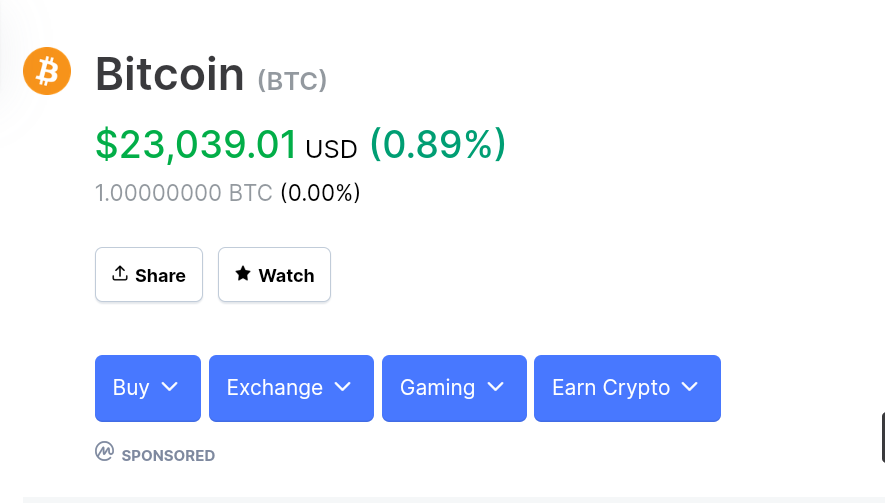885x503 pixels.
Task: Click the $23,039.01 price value
Action: [196, 145]
